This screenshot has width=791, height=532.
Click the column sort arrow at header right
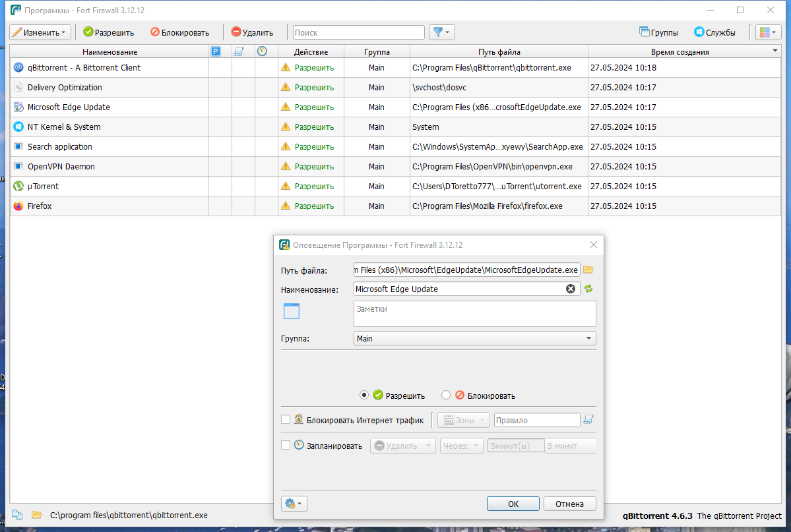click(x=775, y=50)
